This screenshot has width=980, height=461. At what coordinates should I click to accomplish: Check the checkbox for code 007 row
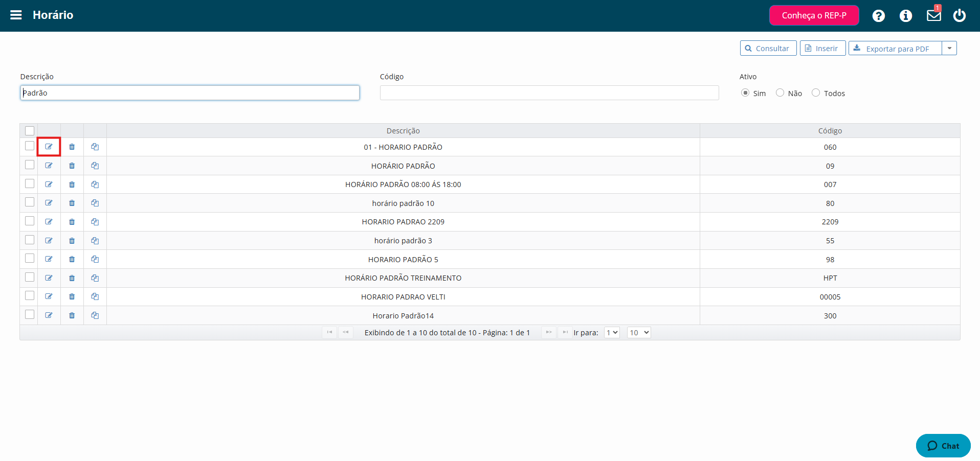(30, 183)
